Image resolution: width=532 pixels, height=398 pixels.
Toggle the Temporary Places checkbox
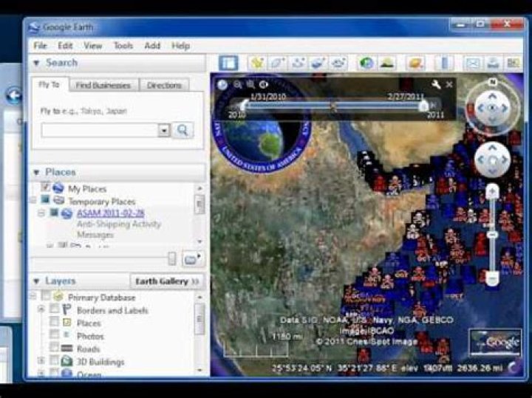[46, 199]
